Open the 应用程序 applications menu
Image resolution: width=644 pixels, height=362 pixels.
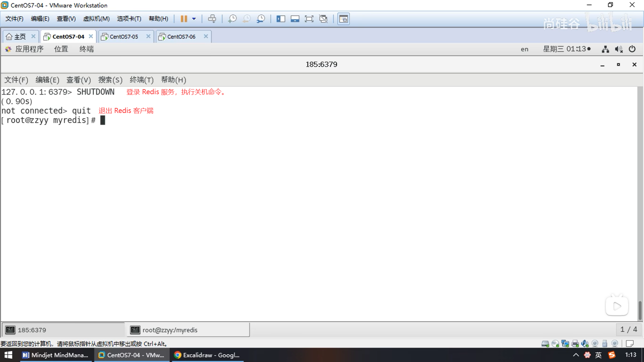coord(29,49)
